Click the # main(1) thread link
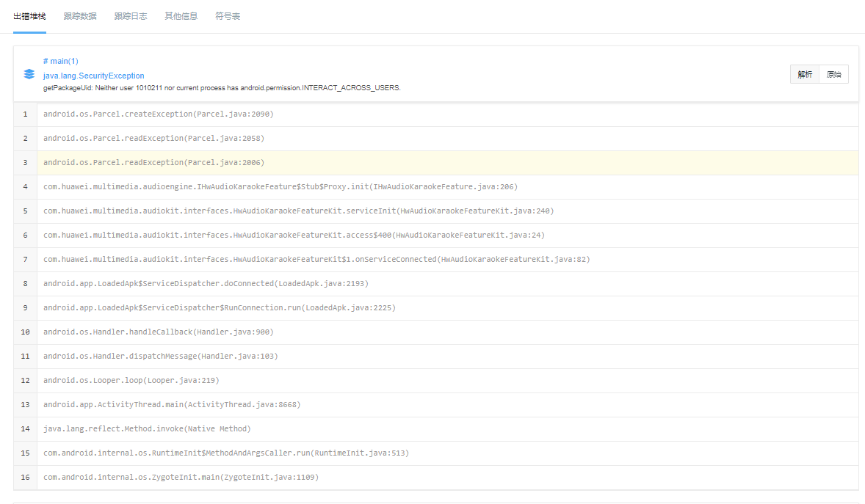 (x=61, y=61)
